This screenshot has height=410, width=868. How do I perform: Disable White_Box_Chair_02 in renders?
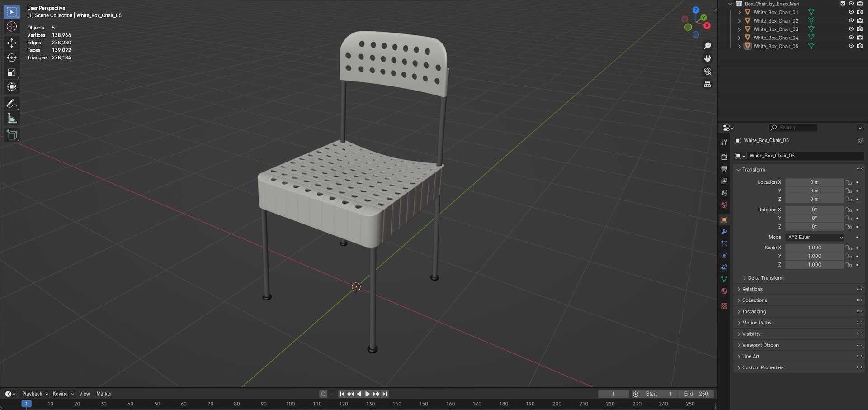click(860, 21)
